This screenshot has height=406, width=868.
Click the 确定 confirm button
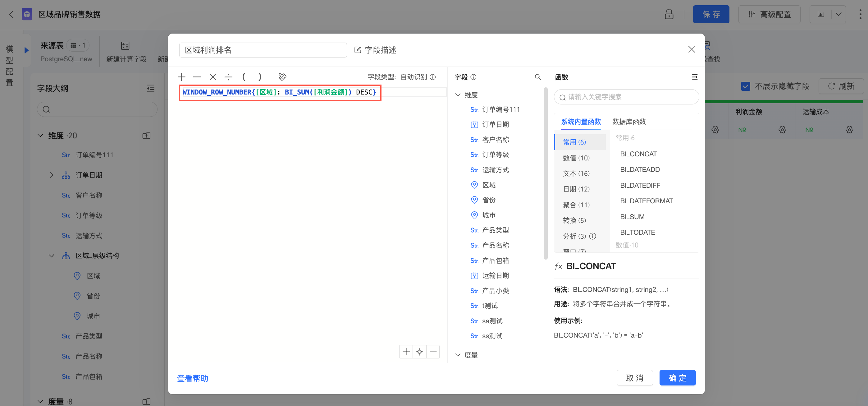tap(677, 378)
